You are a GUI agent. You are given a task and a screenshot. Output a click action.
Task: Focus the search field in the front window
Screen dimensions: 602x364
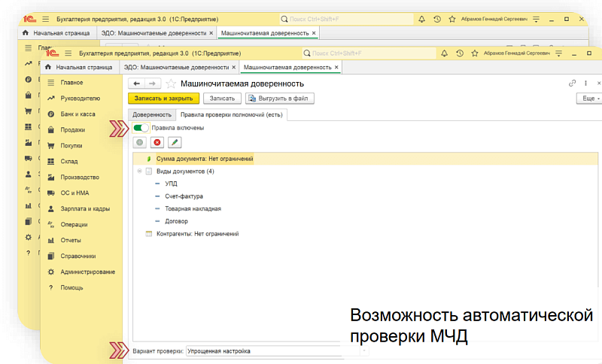click(369, 53)
